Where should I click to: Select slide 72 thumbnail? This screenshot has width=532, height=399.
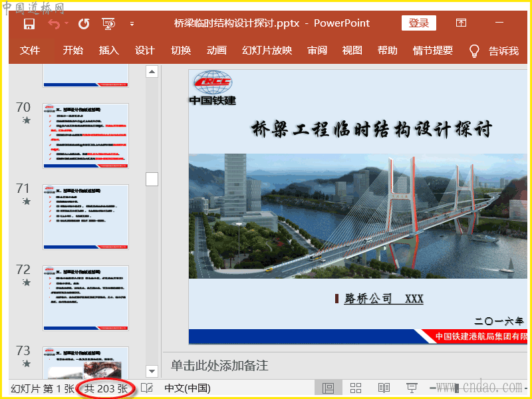click(x=86, y=298)
